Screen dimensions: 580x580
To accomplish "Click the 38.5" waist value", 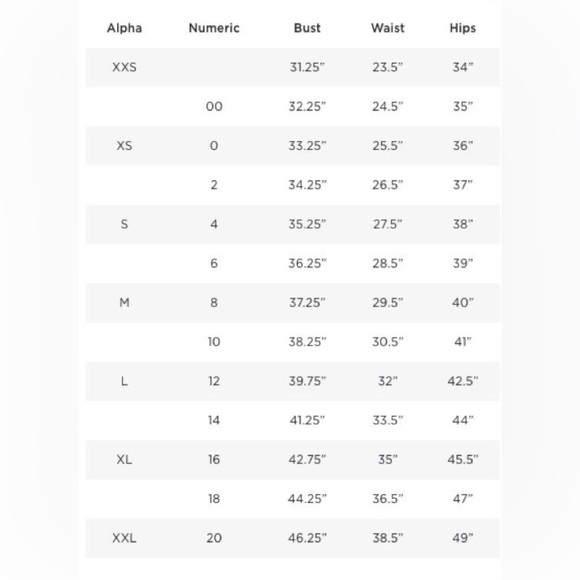I will coord(388,538).
